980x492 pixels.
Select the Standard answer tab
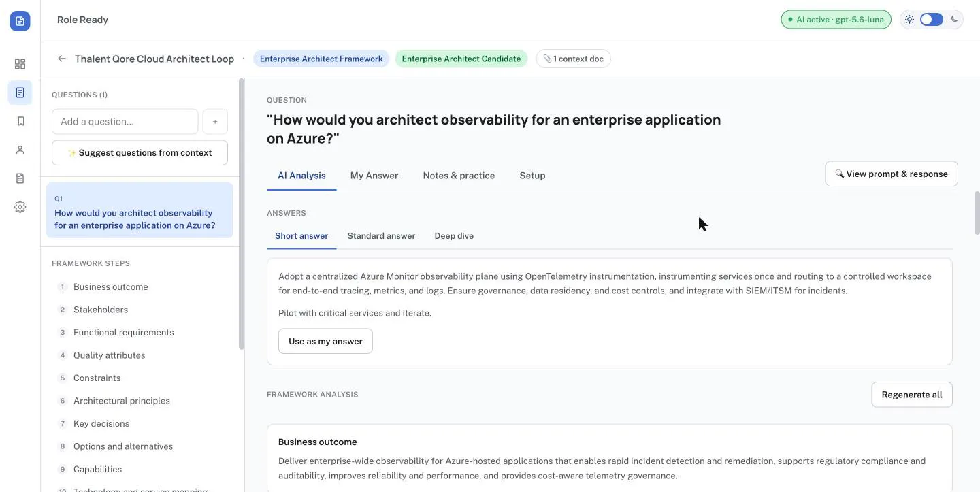click(381, 236)
